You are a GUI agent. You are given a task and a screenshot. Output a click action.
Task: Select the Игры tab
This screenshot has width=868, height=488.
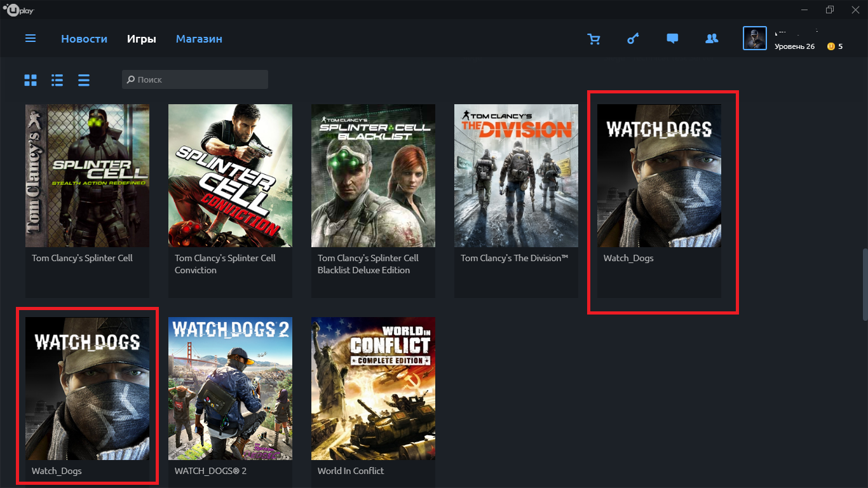pyautogui.click(x=142, y=39)
